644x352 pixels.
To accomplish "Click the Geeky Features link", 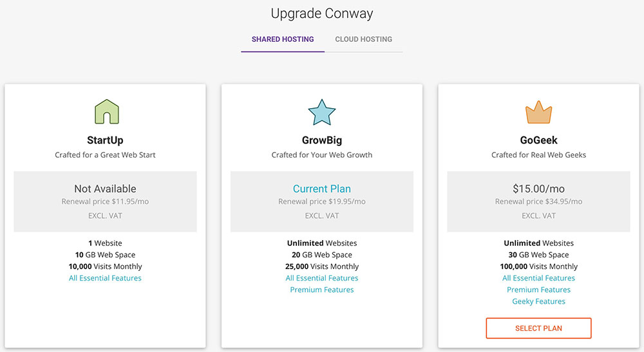I will click(x=538, y=301).
